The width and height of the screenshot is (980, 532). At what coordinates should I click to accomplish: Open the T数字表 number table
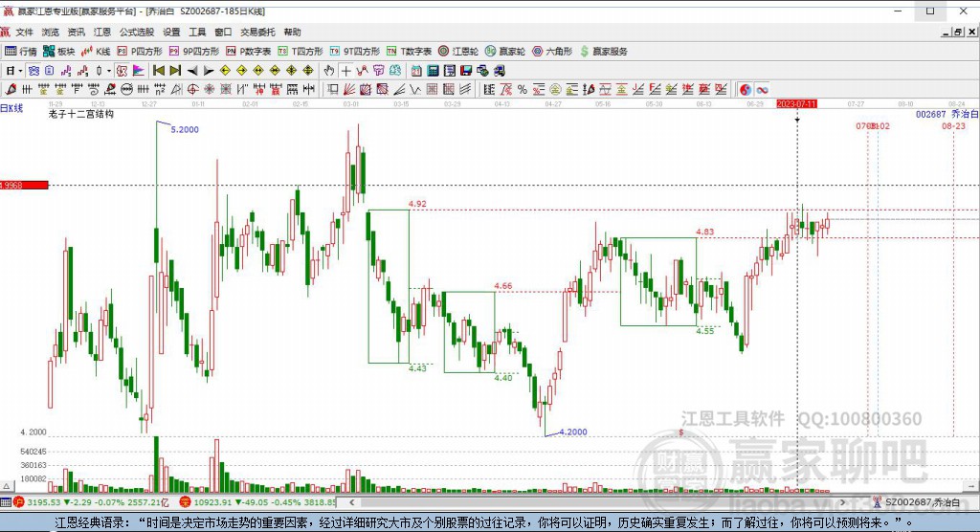[x=410, y=52]
